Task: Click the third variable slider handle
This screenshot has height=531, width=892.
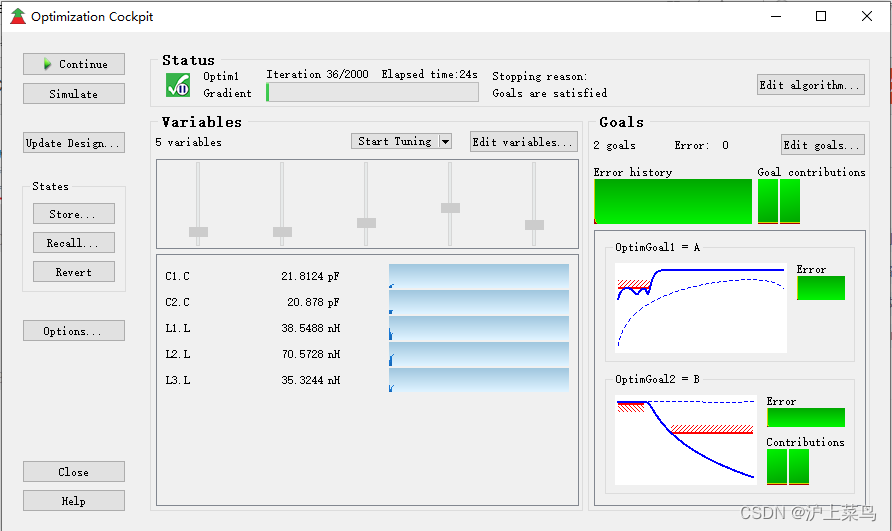Action: [366, 223]
